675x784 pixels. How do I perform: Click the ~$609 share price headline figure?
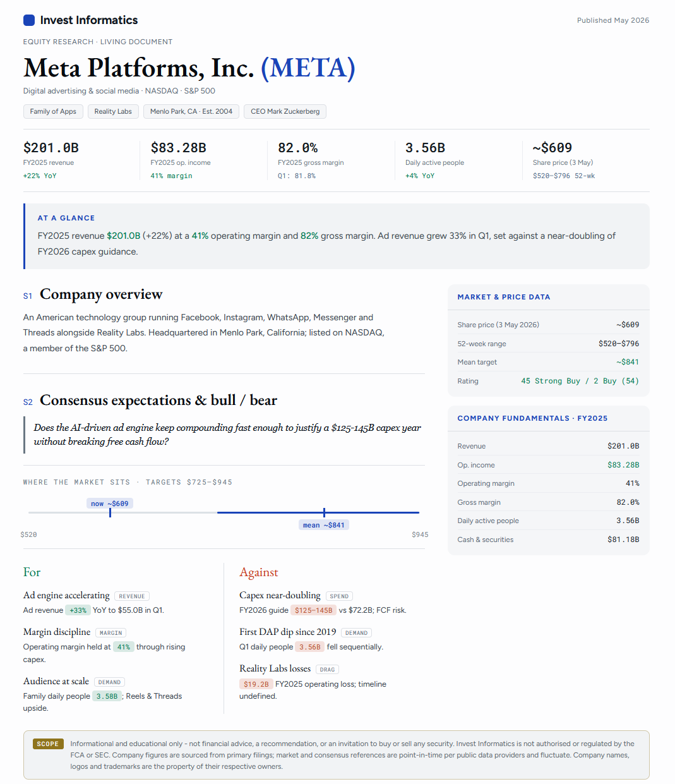pos(553,148)
